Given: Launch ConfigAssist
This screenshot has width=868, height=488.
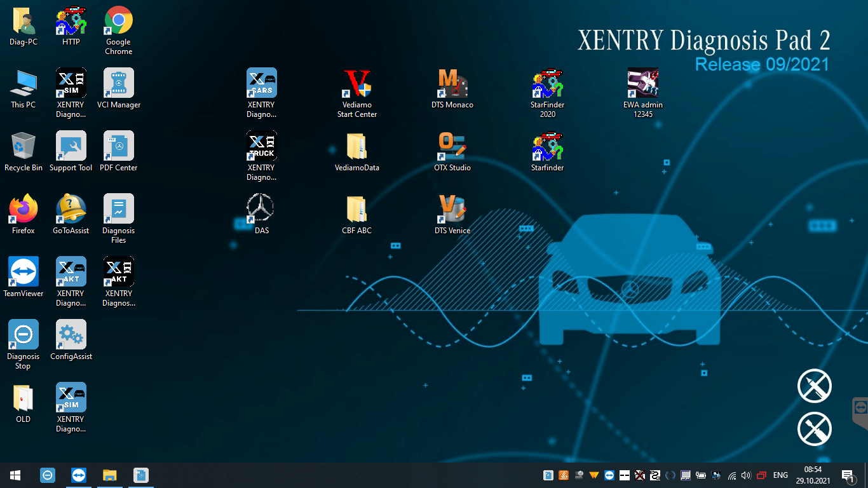Looking at the screenshot, I should click(71, 341).
